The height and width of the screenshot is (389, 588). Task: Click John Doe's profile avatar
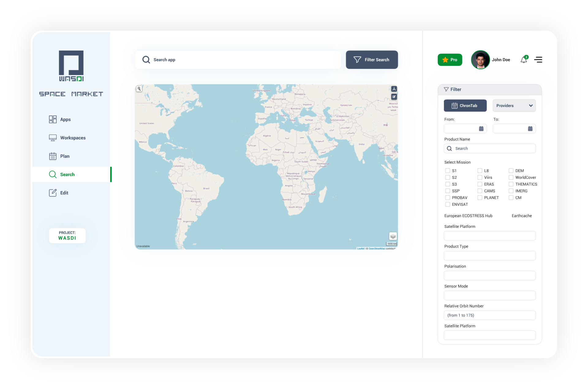480,60
